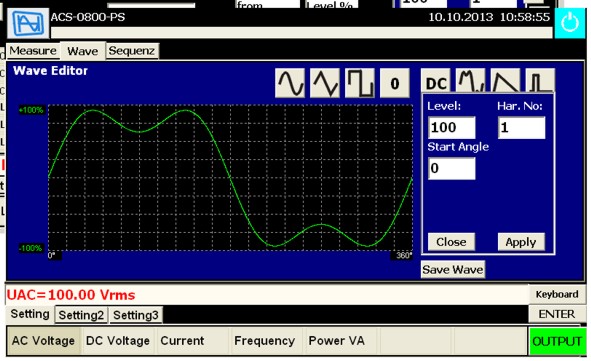Select the harmonic distorted waveform icon
Image resolution: width=591 pixels, height=361 pixels.
pos(470,81)
